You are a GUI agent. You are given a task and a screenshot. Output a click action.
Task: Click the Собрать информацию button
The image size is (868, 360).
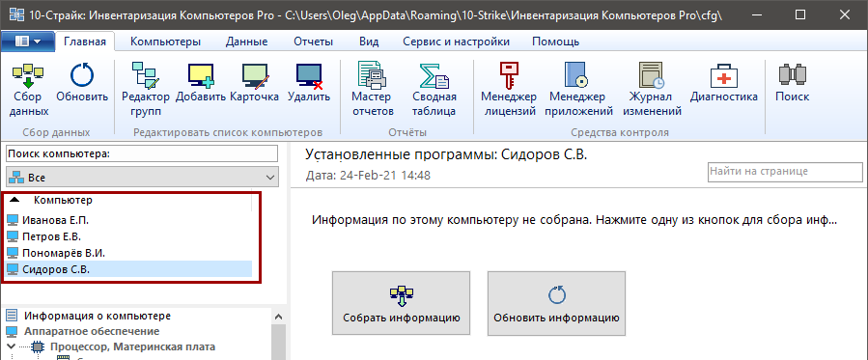(x=401, y=303)
